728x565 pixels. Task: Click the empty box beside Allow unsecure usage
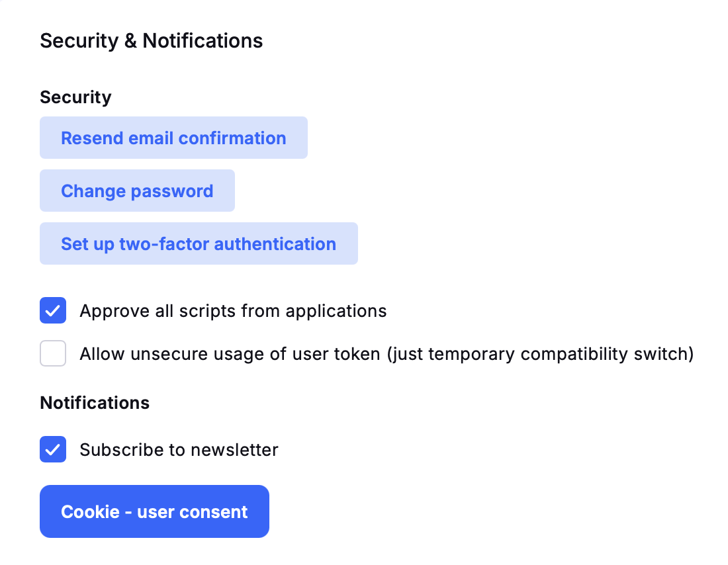53,353
